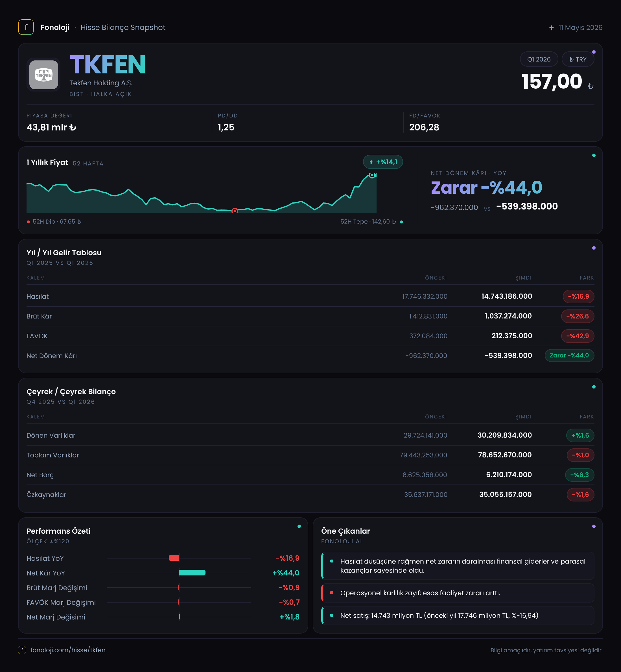Viewport: 621px width, 672px height.
Task: Click the Fonoloji brand name in header
Action: [x=55, y=28]
